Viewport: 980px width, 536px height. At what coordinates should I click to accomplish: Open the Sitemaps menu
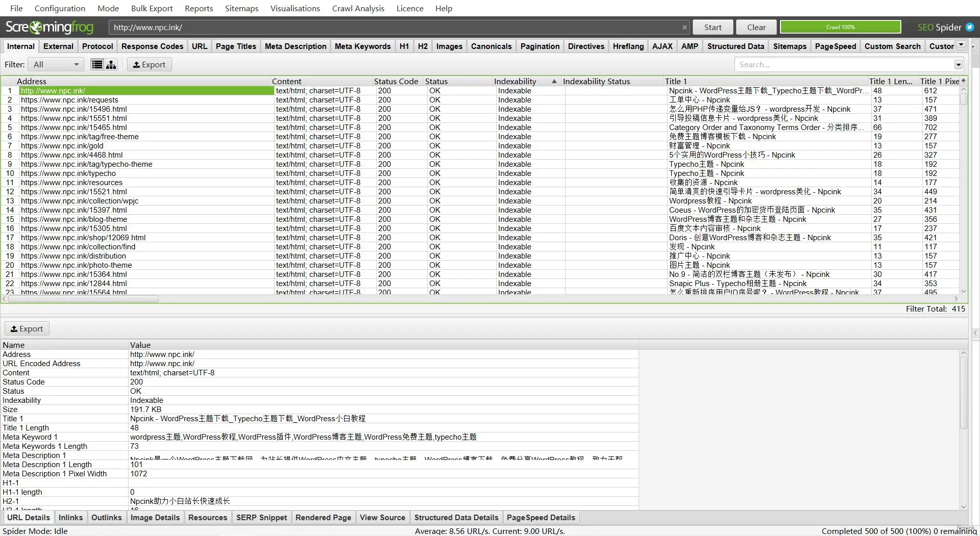click(242, 8)
